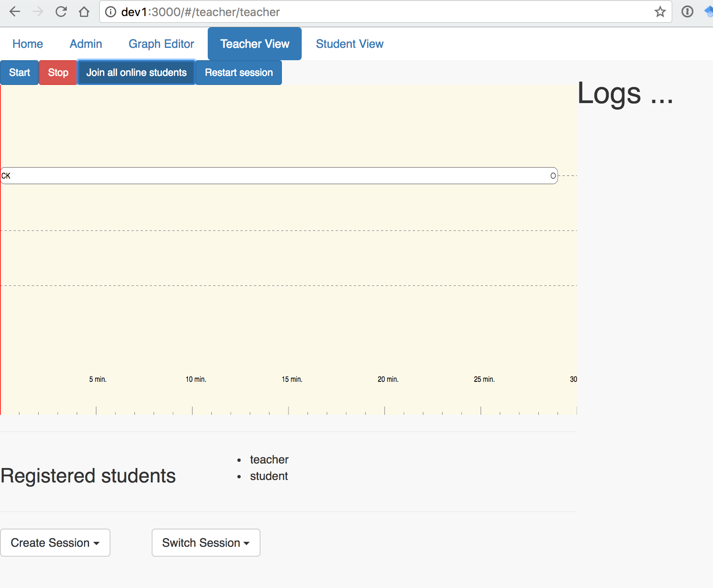Click the circle handle on the CK timeline bar
Screen dimensions: 713x588
tap(552, 175)
